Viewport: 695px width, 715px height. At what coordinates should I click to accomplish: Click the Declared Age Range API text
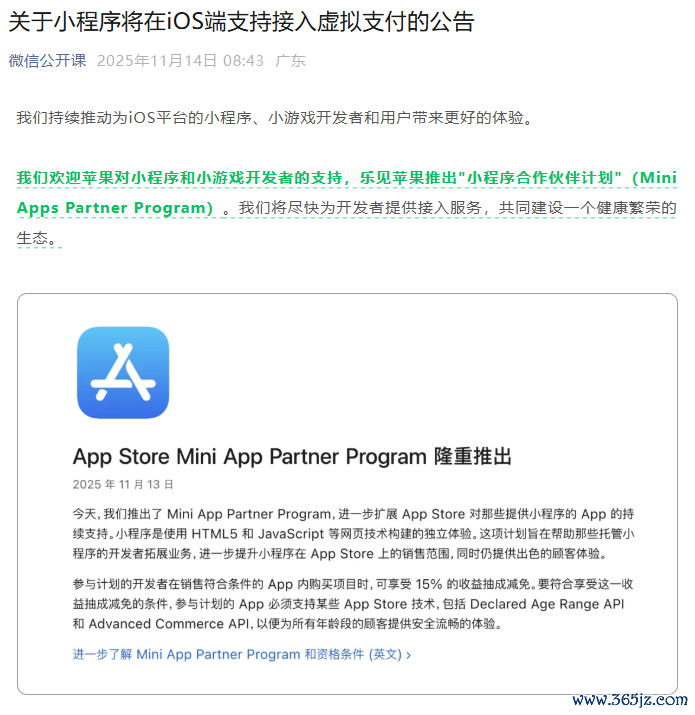click(x=547, y=604)
